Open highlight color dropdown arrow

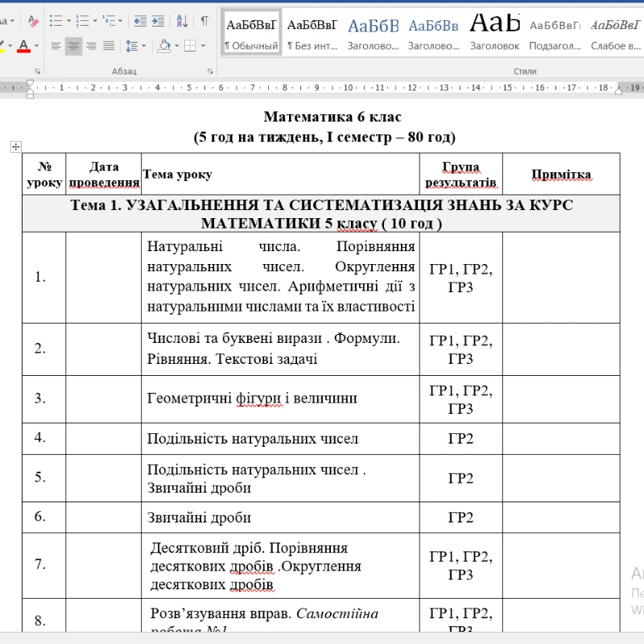point(10,46)
